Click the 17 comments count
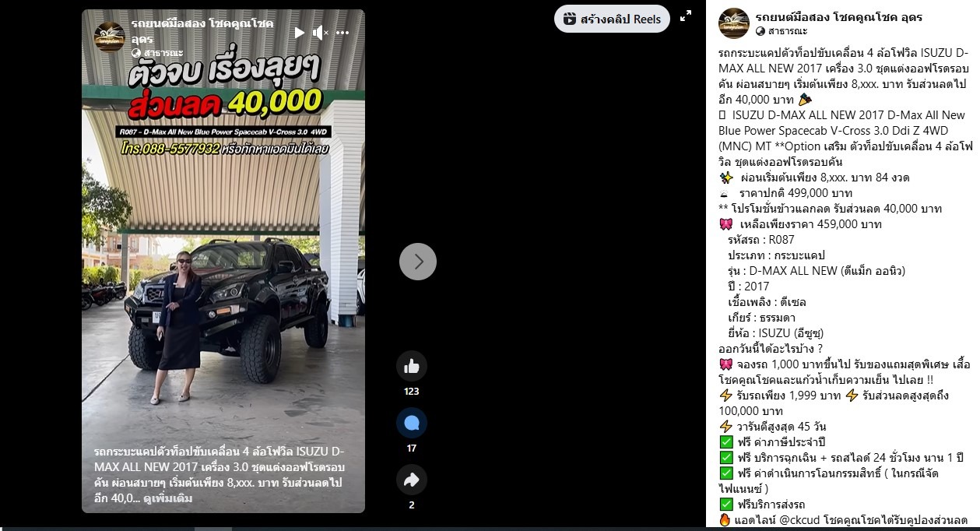 [x=412, y=448]
